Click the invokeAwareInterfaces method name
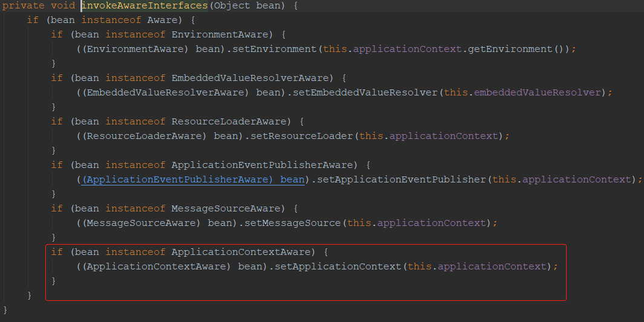The width and height of the screenshot is (644, 322). (x=145, y=6)
